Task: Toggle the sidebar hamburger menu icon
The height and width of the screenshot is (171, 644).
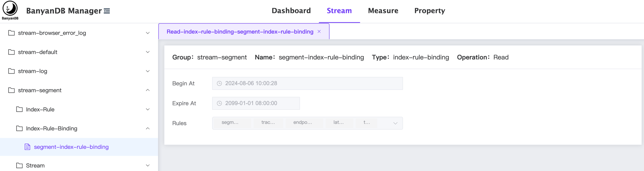Action: [x=107, y=11]
